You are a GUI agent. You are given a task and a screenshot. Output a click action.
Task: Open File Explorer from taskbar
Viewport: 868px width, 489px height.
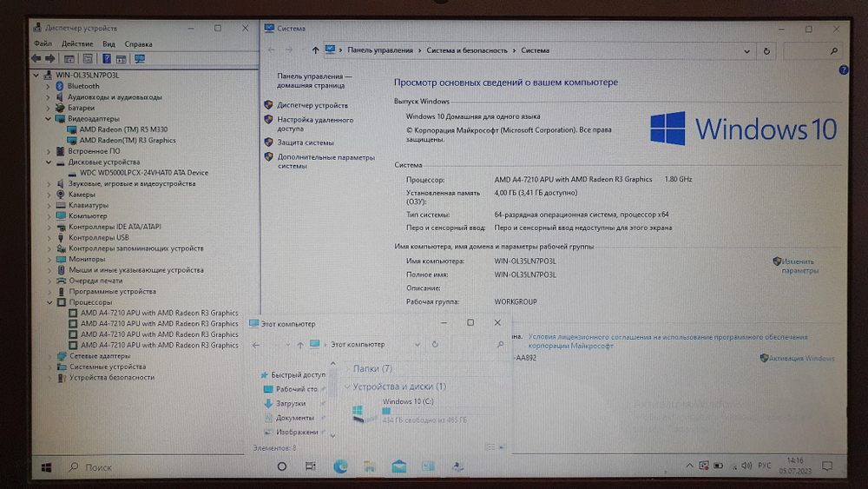tap(369, 466)
